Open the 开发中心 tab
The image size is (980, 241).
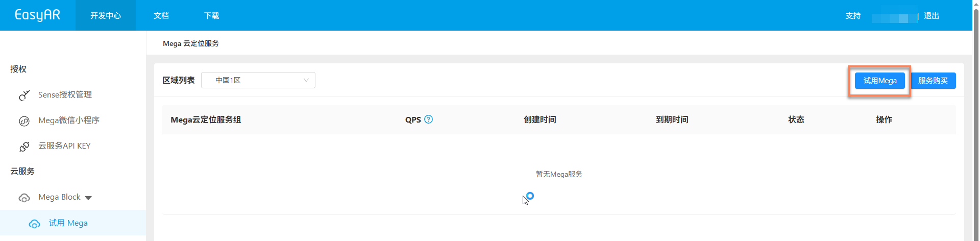(x=106, y=15)
